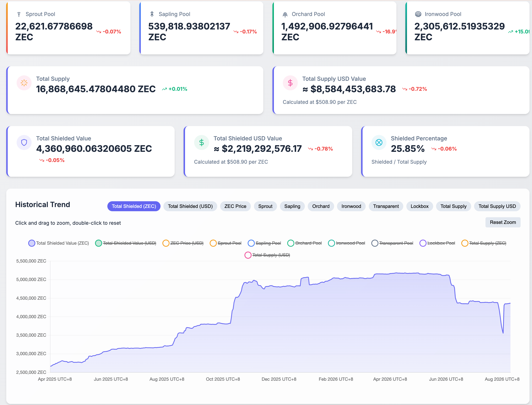
Task: Switch to Total Shielded (USD) tab
Action: tap(190, 206)
